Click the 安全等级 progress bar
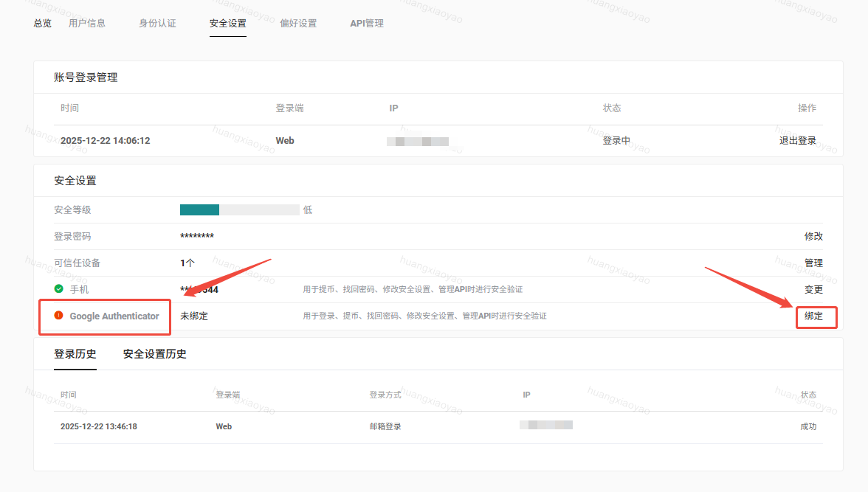The width and height of the screenshot is (868, 492). 239,209
